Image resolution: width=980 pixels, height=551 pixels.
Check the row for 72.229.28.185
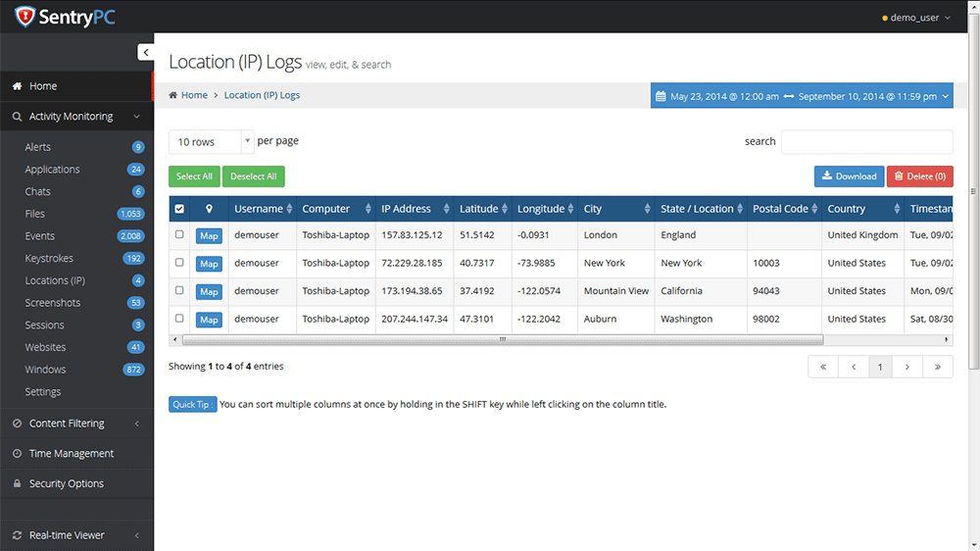point(179,263)
